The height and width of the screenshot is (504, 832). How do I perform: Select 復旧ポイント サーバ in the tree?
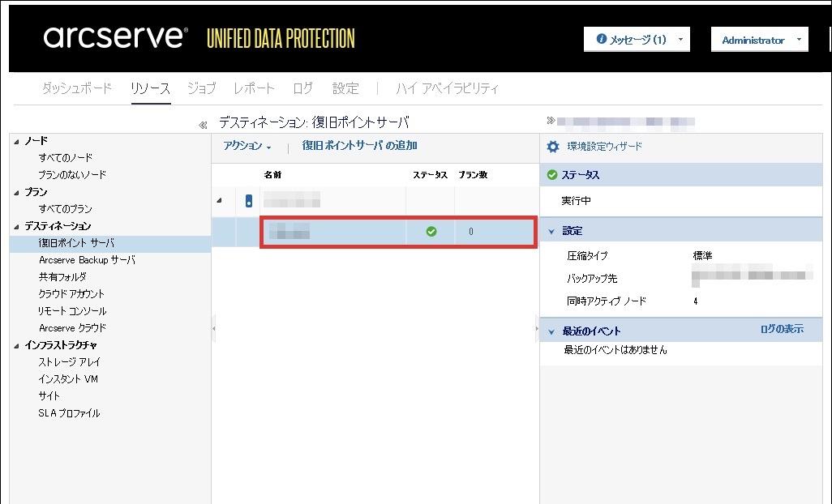(76, 243)
